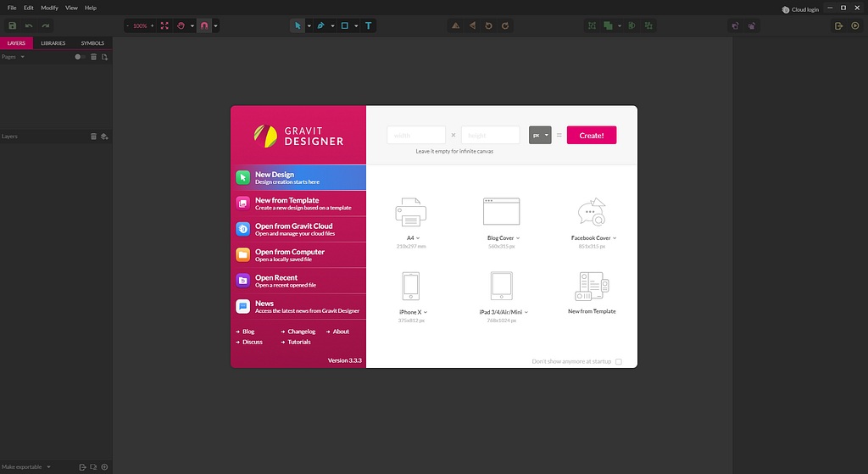Click the clip mask icon
Screen dimensions: 868x474
632,25
